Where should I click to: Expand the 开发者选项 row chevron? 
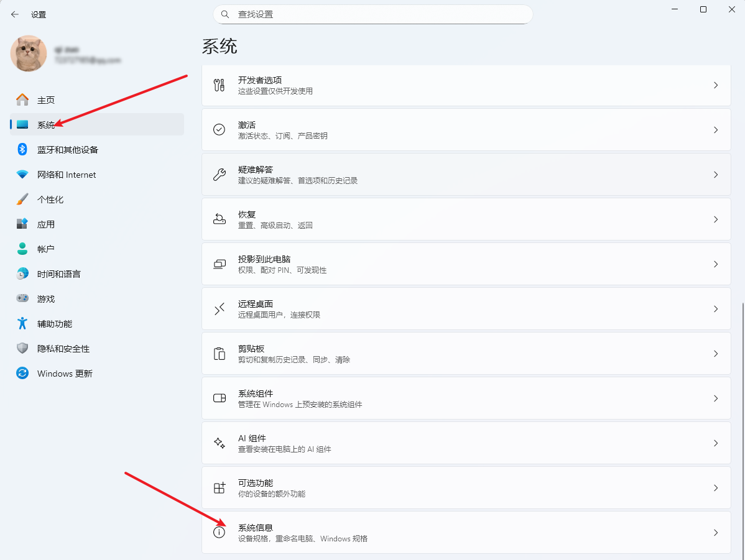[716, 85]
